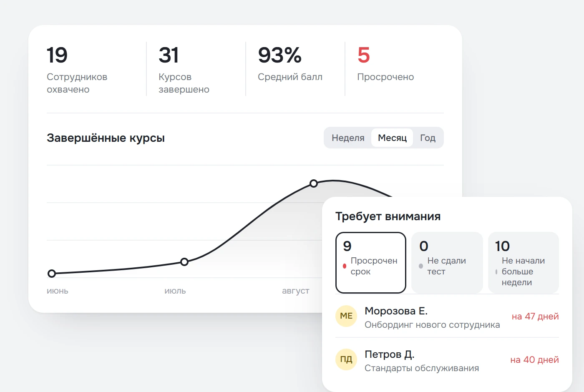
Task: Select the Месяц period tab
Action: [392, 138]
